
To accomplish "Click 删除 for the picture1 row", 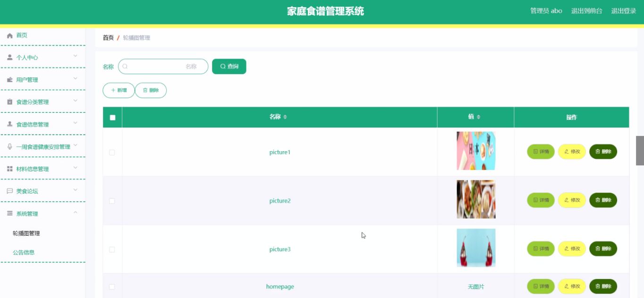I will [603, 152].
